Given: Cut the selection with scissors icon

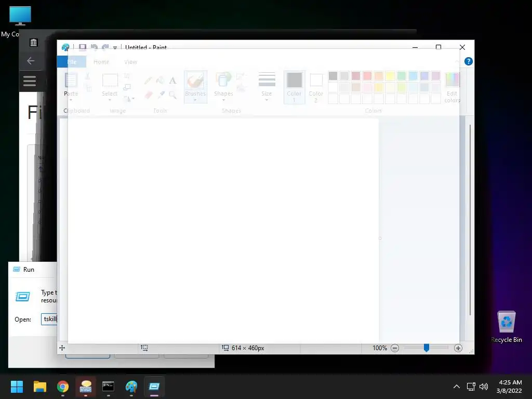Looking at the screenshot, I should (x=87, y=77).
